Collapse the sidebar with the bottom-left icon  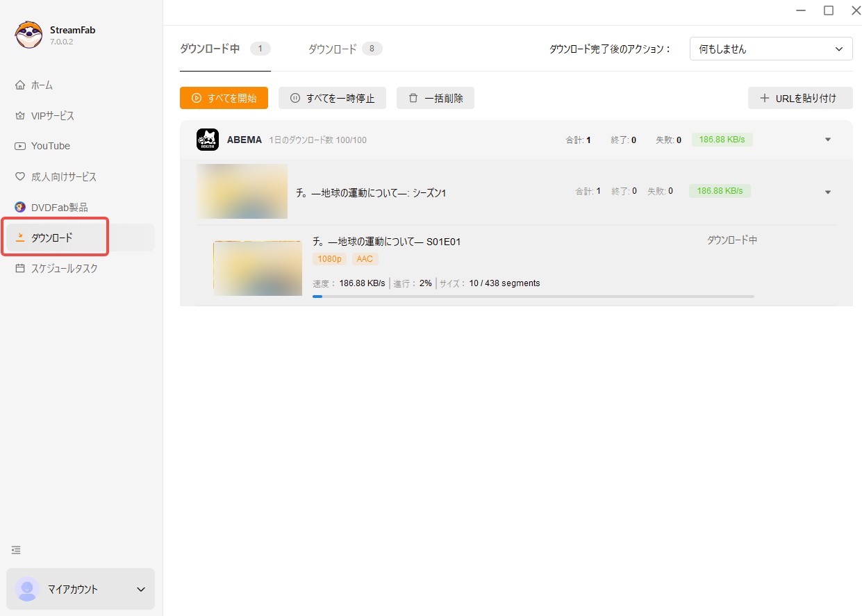click(x=15, y=549)
